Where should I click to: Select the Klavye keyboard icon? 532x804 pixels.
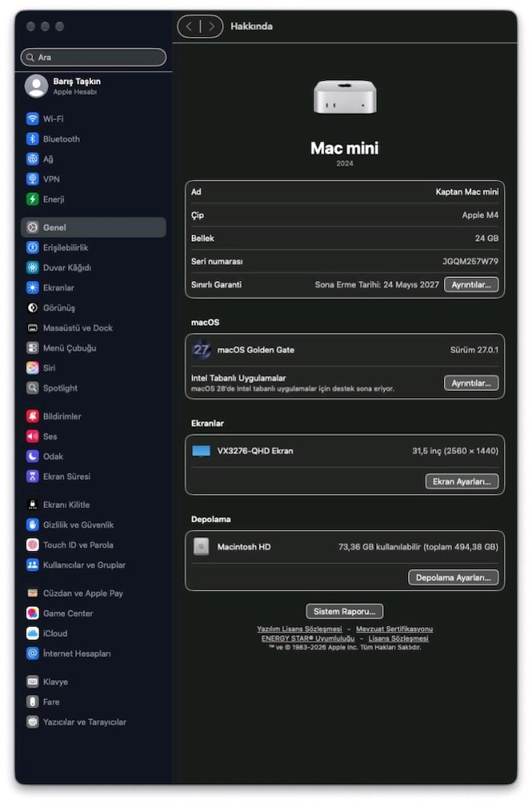click(32, 682)
